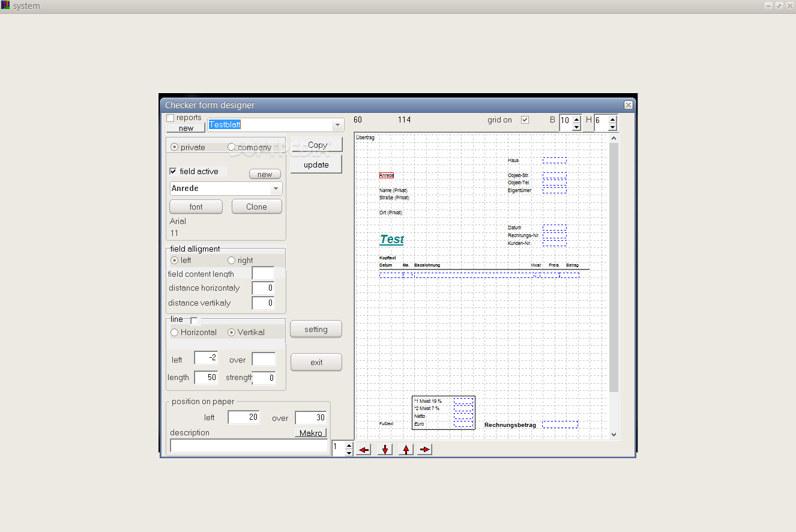Toggle the reports checkbox

click(x=170, y=118)
